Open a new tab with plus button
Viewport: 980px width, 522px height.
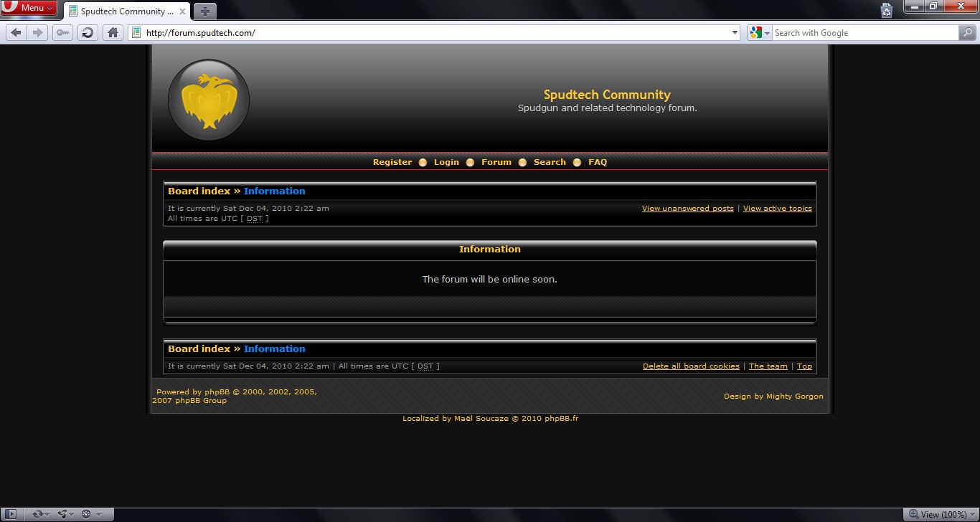point(205,11)
